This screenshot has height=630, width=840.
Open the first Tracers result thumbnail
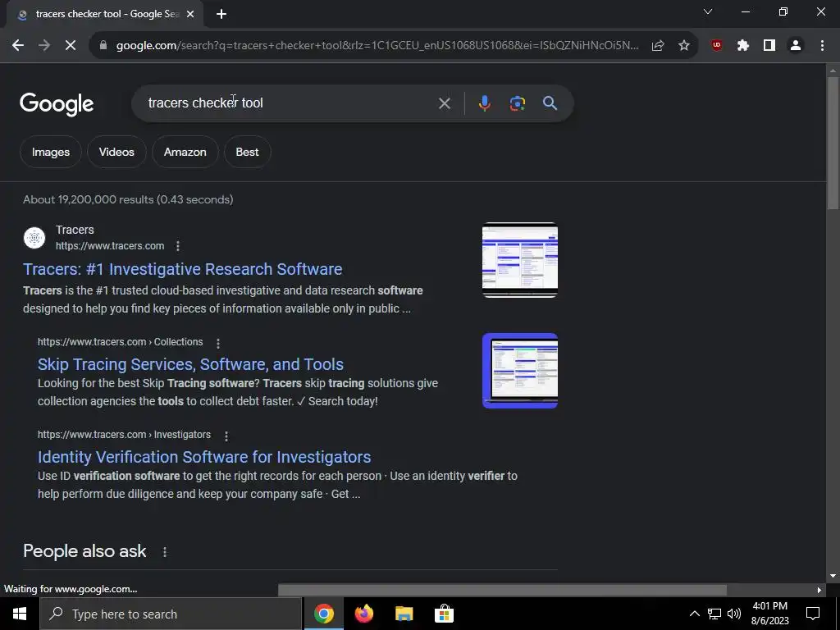tap(519, 260)
